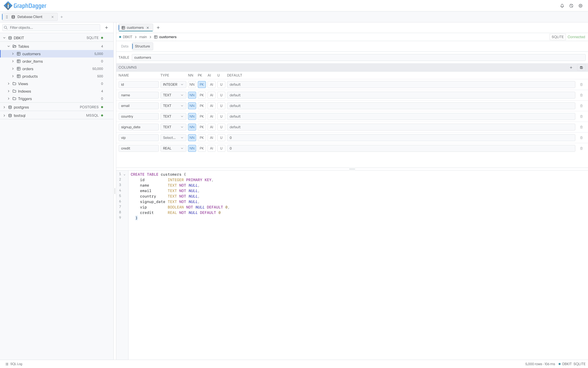Click the main breadcrumb segment
Image resolution: width=588 pixels, height=368 pixels.
click(143, 37)
